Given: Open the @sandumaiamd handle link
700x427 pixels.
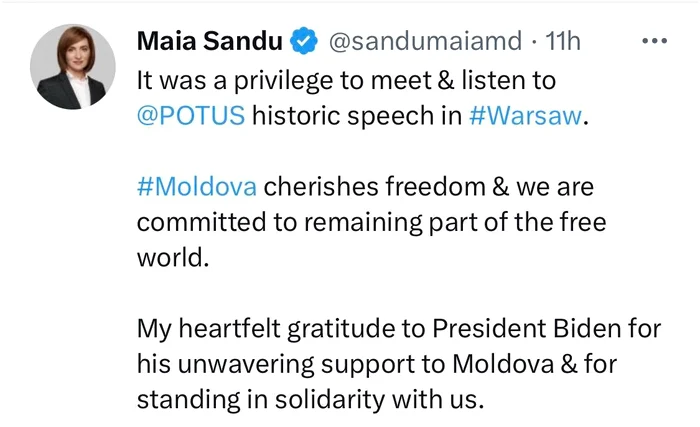Looking at the screenshot, I should coord(425,41).
